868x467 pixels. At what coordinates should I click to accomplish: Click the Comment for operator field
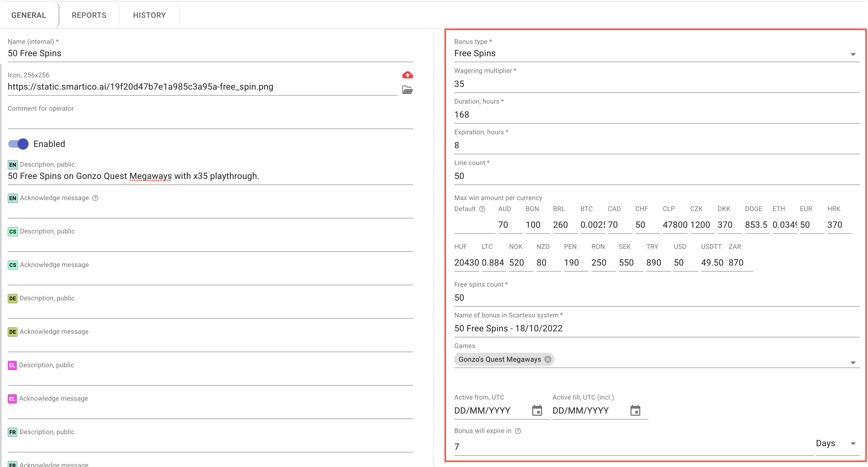[210, 121]
